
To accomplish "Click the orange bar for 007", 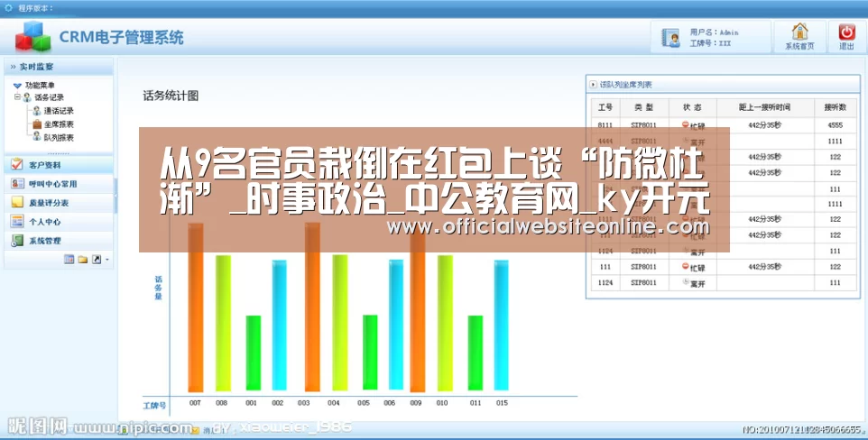I will click(196, 307).
